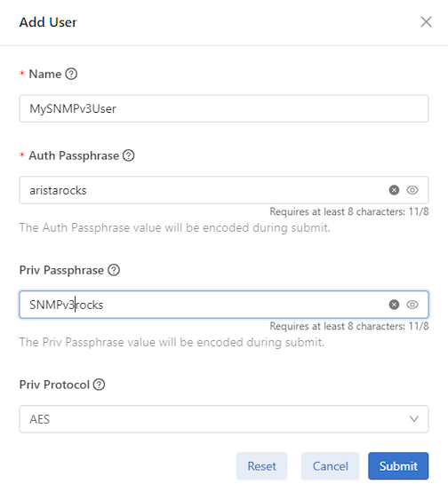448x492 pixels.
Task: Reset the Add User form
Action: [261, 466]
